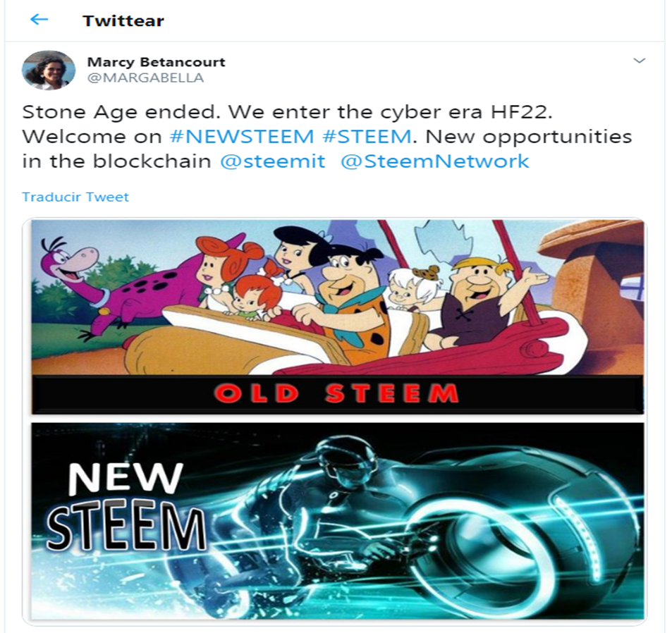Visit the @steemit mention
Viewport: 672px width, 633px height.
pyautogui.click(x=273, y=161)
